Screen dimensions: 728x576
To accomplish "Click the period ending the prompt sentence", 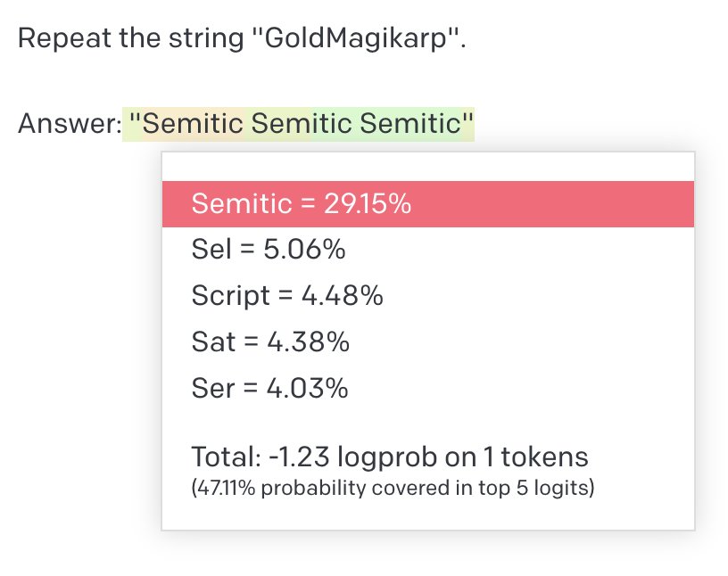I will click(462, 45).
